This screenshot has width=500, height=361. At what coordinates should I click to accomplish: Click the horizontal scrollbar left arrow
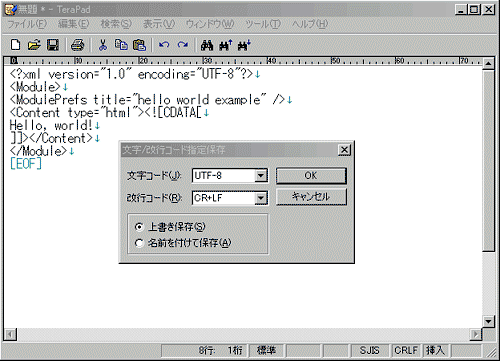tap(10, 334)
